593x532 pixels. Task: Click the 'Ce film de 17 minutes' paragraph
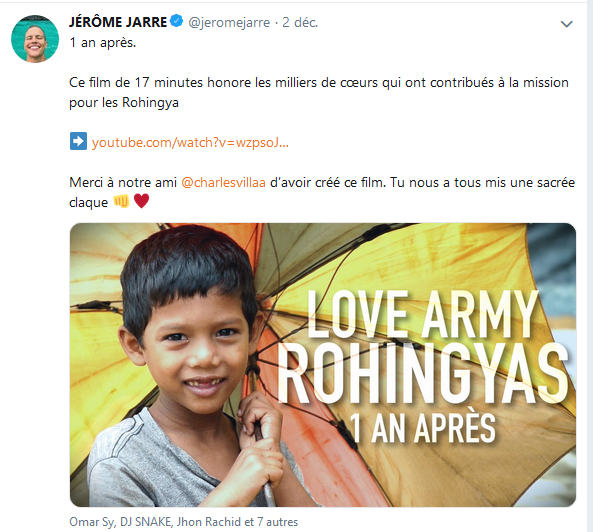tap(319, 92)
